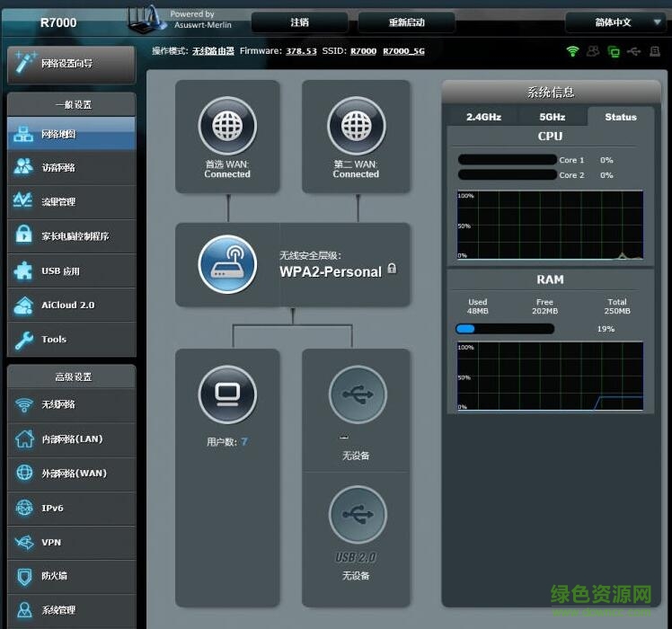This screenshot has height=629, width=672.
Task: Switch to the 2.4GHz tab
Action: (483, 117)
